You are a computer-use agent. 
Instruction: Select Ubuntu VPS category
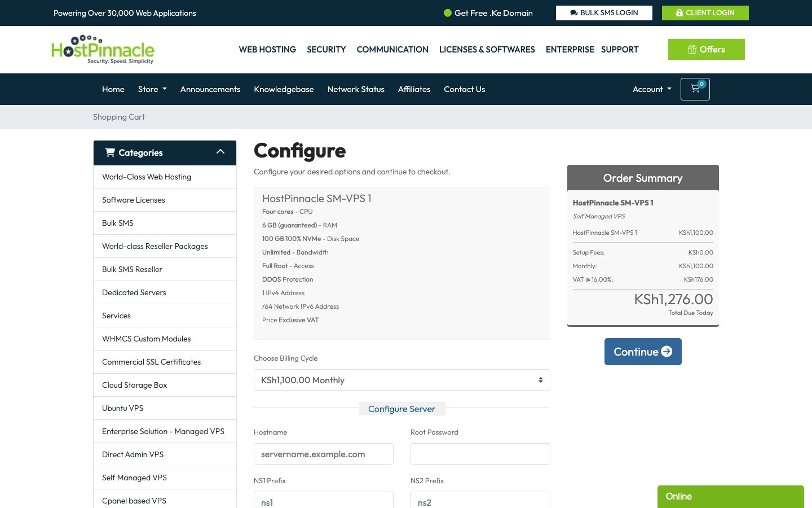click(165, 408)
